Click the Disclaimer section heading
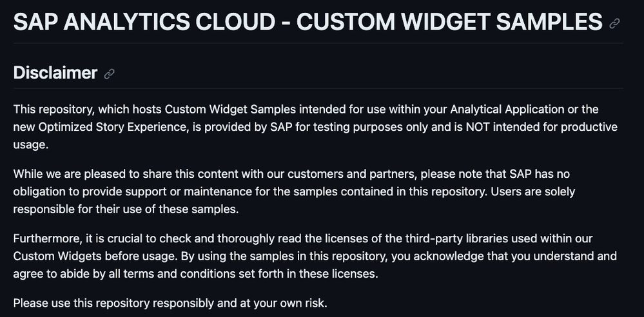This screenshot has height=317, width=644. 55,73
